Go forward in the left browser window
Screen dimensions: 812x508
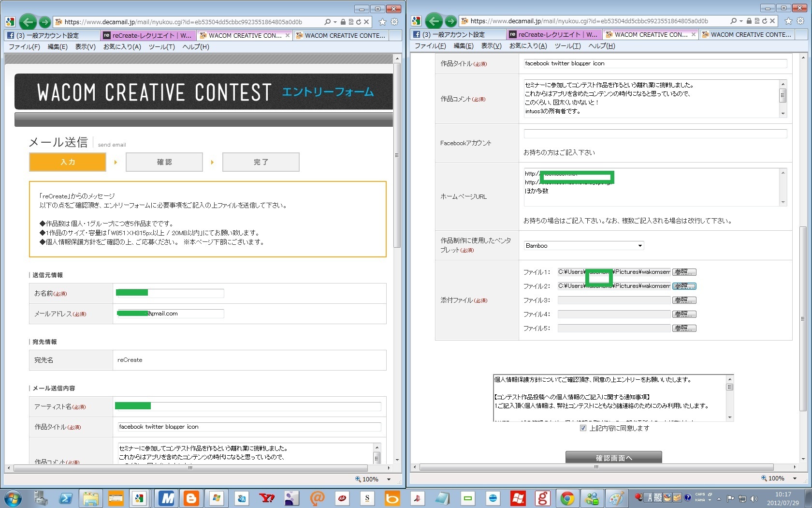(x=44, y=22)
